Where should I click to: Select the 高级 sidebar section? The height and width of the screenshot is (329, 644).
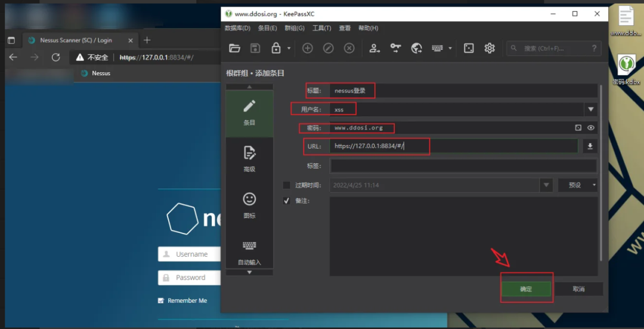pos(249,159)
